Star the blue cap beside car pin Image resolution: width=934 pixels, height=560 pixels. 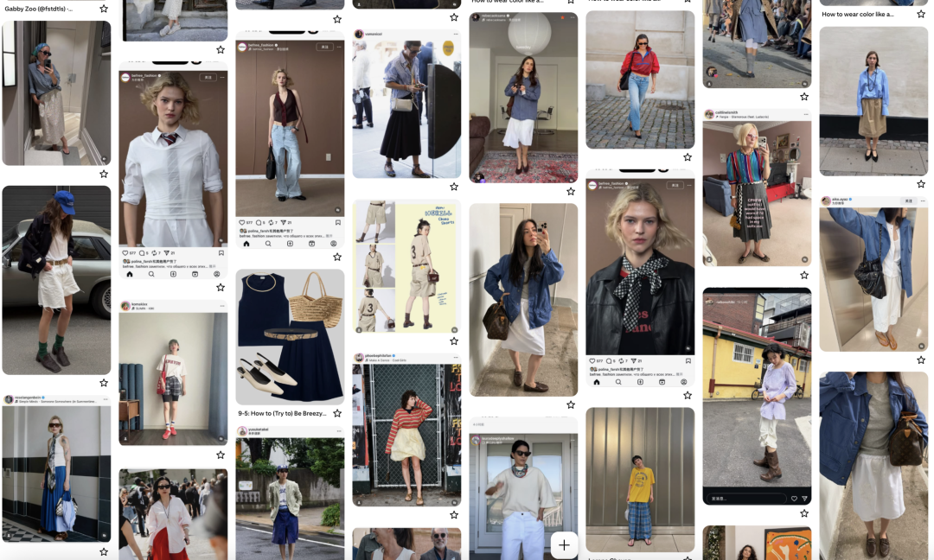tap(104, 383)
